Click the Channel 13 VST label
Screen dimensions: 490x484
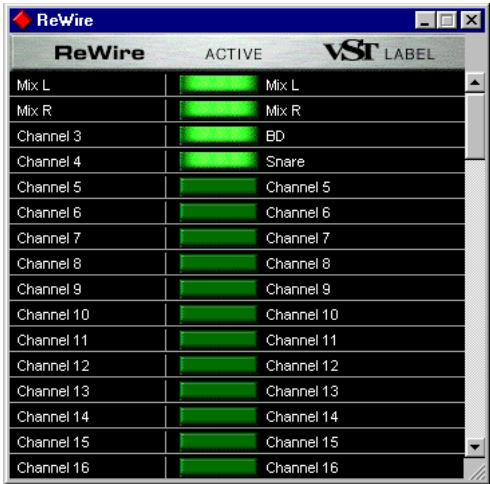(302, 391)
